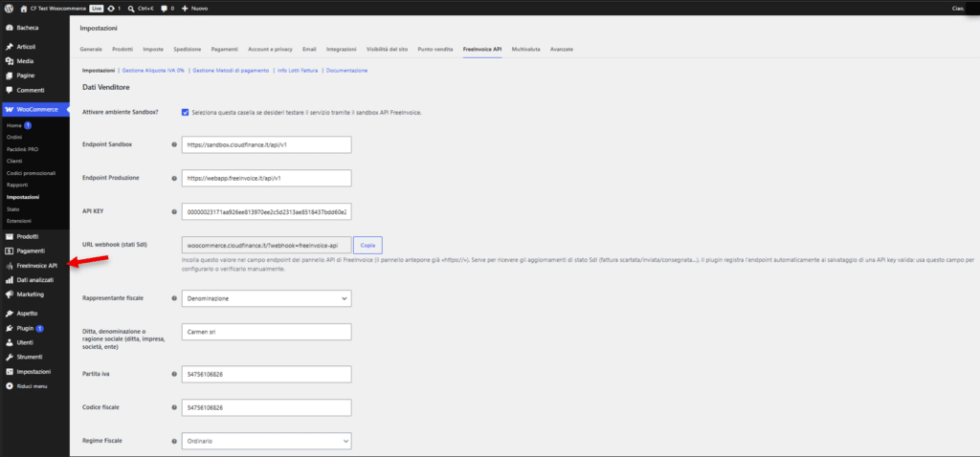Click the updates icon showing 1
The width and height of the screenshot is (980, 457).
click(111, 9)
